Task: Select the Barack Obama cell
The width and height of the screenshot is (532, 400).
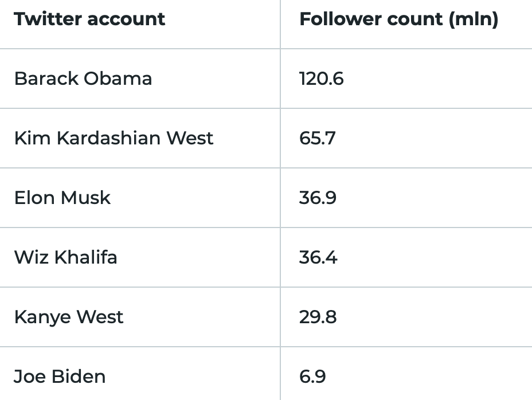Action: coord(83,79)
